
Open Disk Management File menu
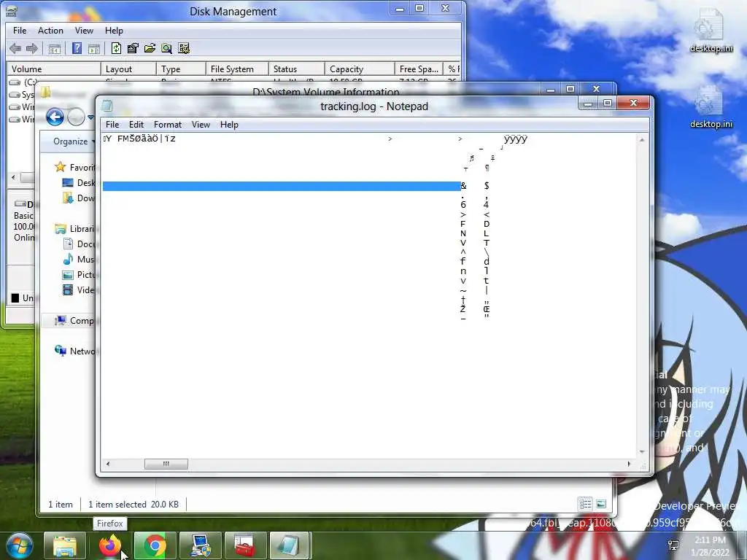[20, 31]
